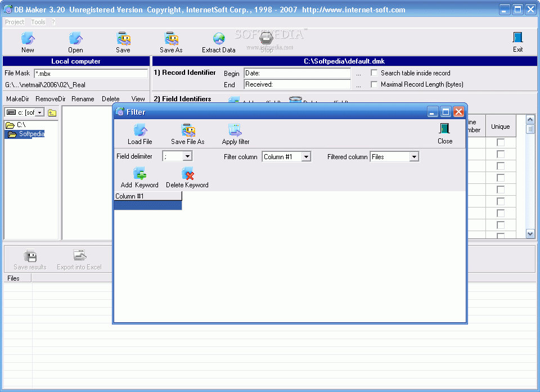Enable Search table inside record checkbox
The width and height of the screenshot is (540, 392).
coord(374,73)
